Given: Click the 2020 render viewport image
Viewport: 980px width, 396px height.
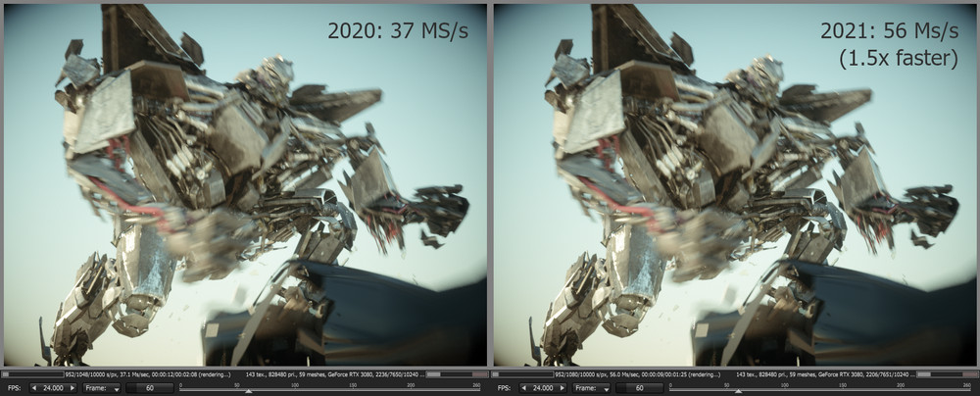Looking at the screenshot, I should pos(245,185).
